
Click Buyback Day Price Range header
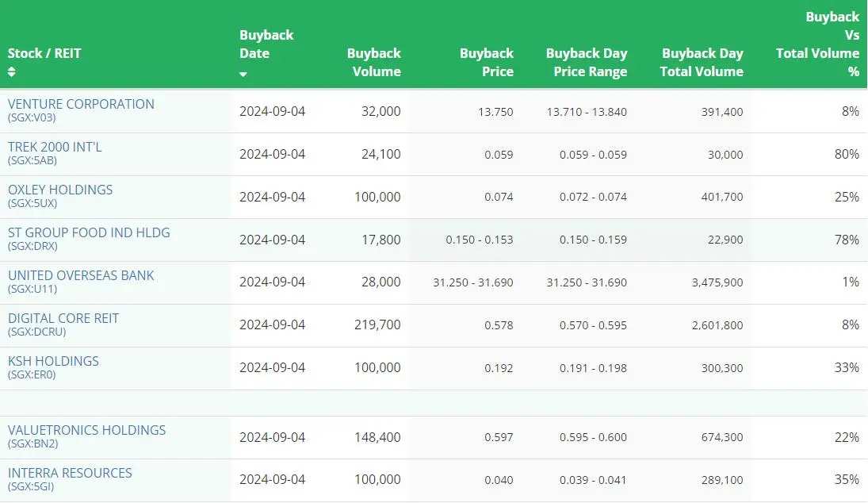pyautogui.click(x=587, y=62)
